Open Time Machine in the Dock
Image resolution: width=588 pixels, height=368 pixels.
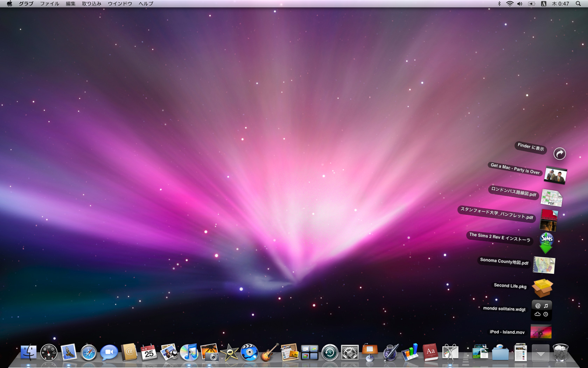330,353
